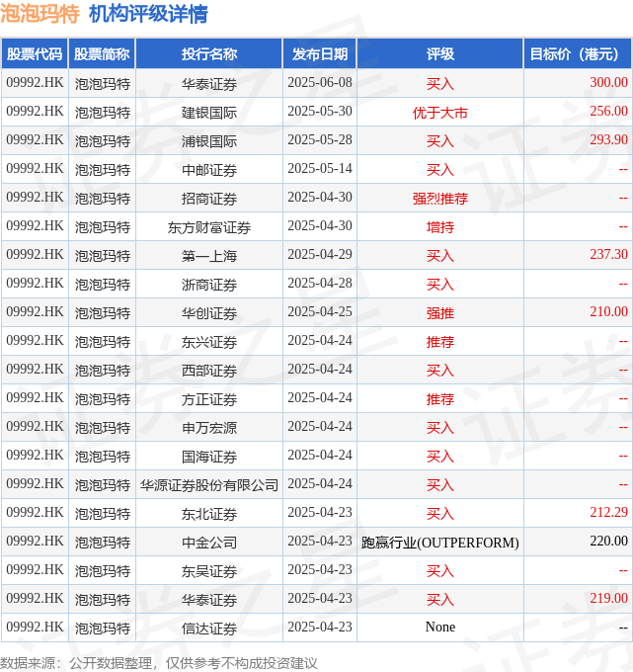Click target price 300.00

pos(608,82)
